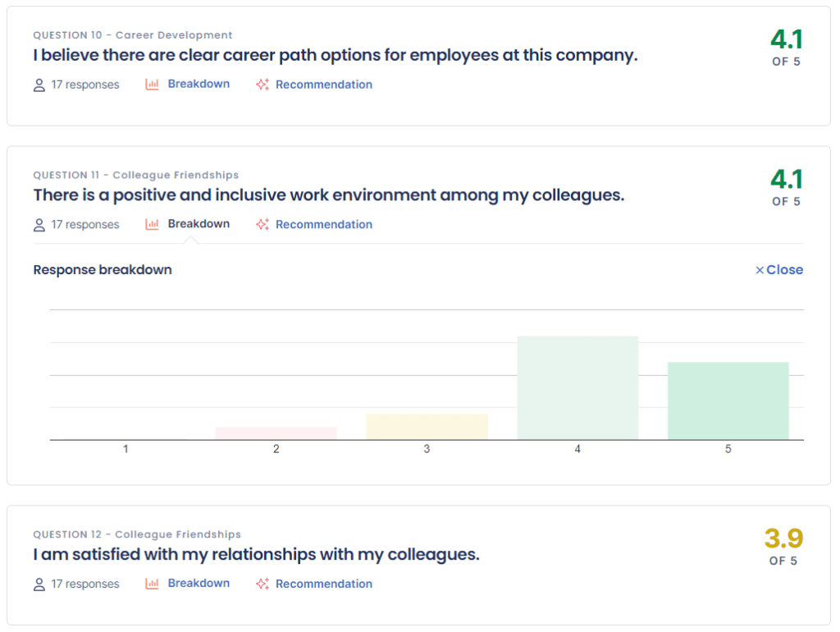840x632 pixels.
Task: Expand Breakdown for Question 12 relationships
Action: pyautogui.click(x=199, y=583)
